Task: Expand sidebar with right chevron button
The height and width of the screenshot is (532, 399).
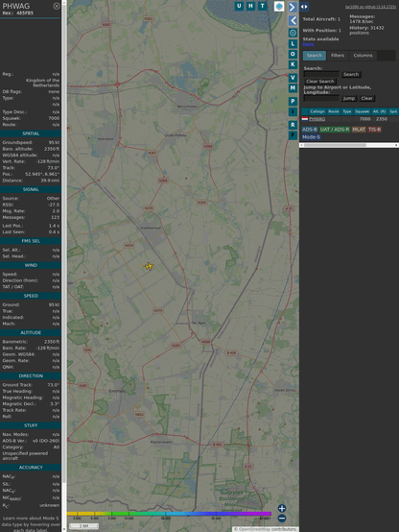Action: tap(293, 7)
